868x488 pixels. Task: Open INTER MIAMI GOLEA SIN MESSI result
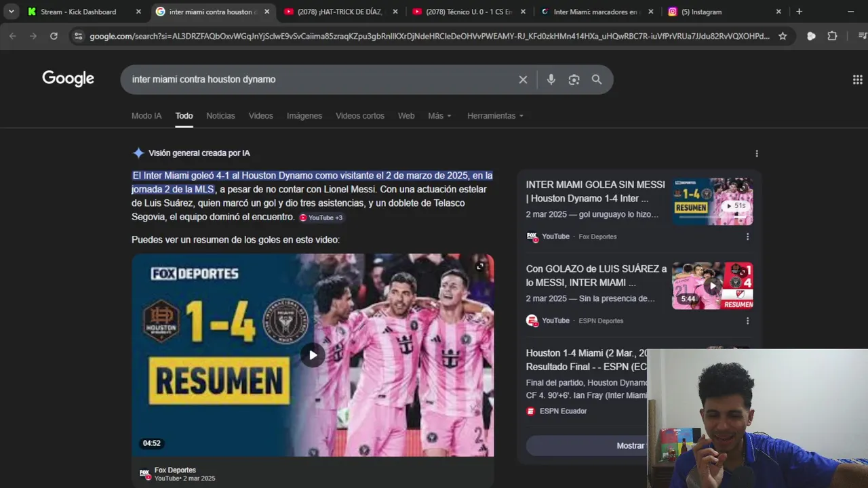(x=595, y=191)
